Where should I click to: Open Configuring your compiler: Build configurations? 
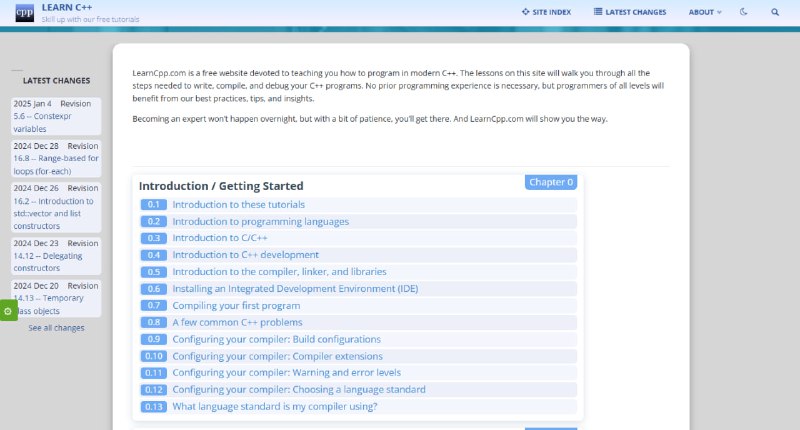pyautogui.click(x=277, y=339)
